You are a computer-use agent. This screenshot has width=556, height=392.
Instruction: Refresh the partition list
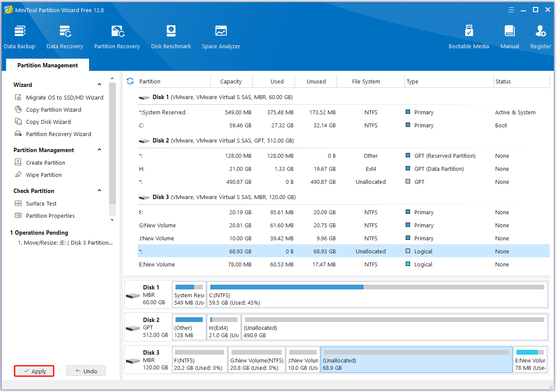coord(130,81)
